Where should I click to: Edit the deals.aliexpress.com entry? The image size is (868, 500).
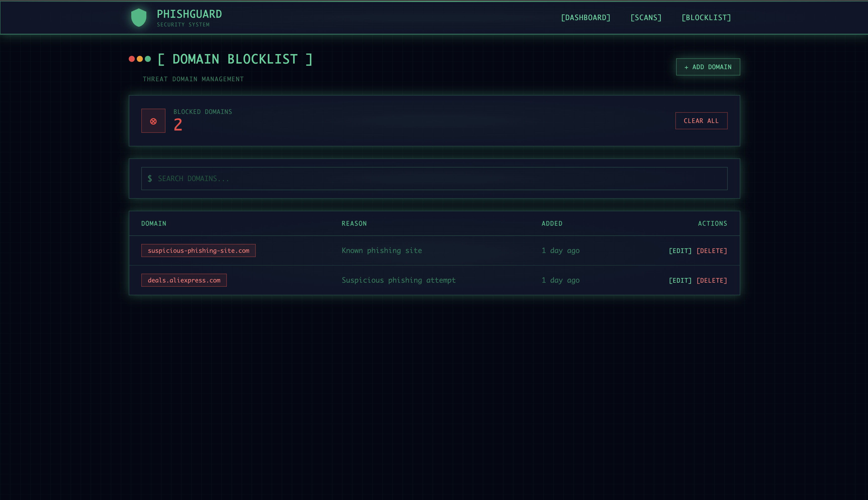[x=680, y=281]
